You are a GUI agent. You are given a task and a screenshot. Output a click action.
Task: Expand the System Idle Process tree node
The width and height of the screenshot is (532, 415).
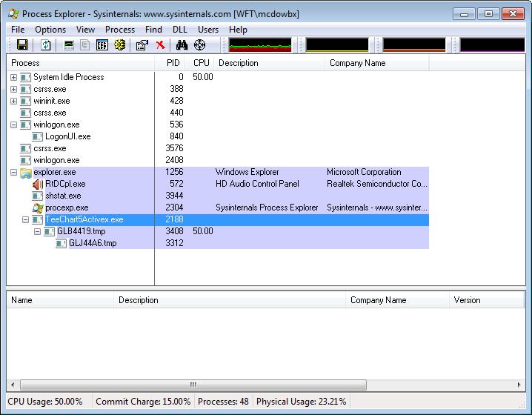tap(13, 77)
